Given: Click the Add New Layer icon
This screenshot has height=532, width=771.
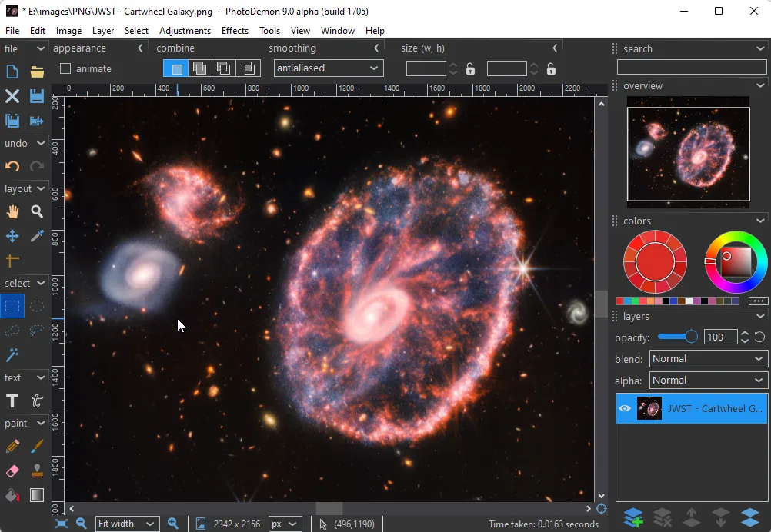Looking at the screenshot, I should pyautogui.click(x=632, y=517).
